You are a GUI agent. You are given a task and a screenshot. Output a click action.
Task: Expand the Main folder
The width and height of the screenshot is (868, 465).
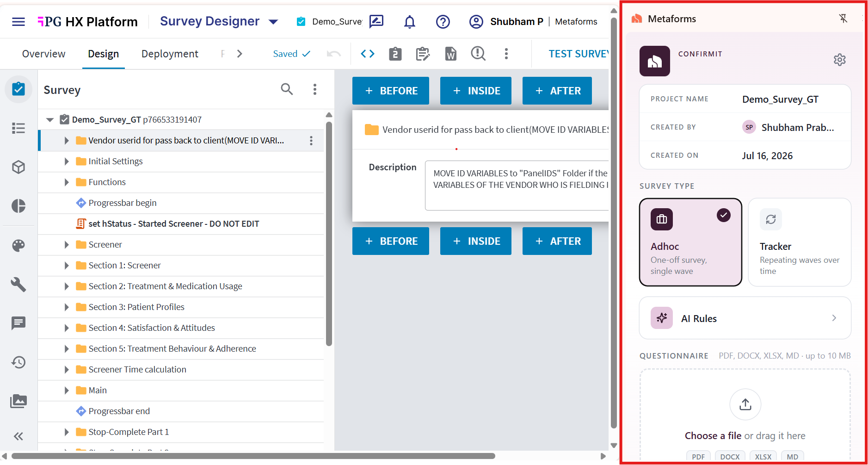[67, 391]
